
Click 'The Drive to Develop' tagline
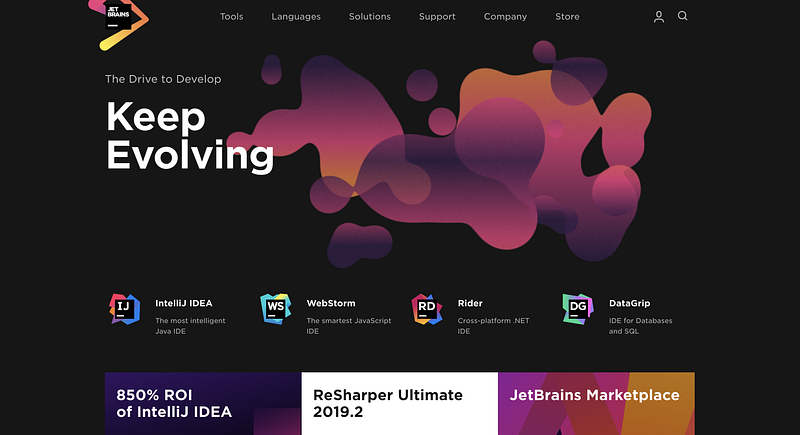click(163, 79)
